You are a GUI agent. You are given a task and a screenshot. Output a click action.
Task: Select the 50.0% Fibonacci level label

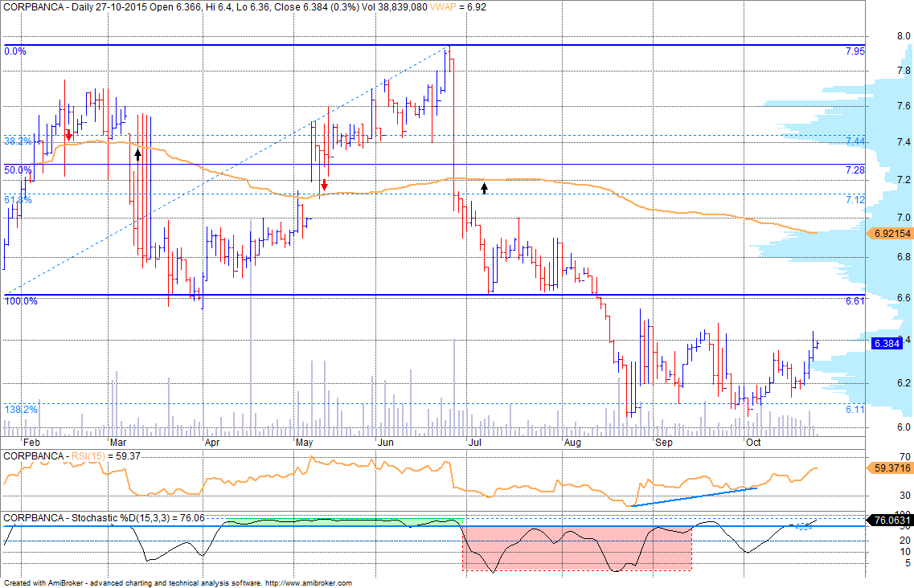click(18, 170)
